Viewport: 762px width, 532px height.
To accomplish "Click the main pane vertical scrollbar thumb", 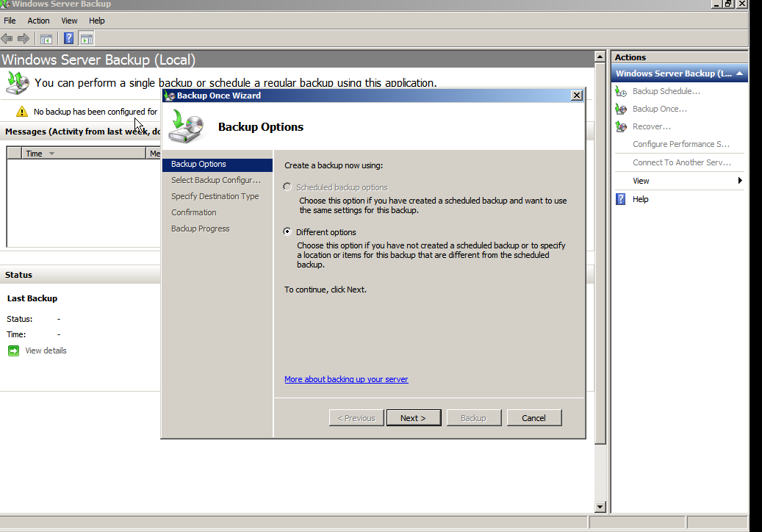I will point(600,253).
